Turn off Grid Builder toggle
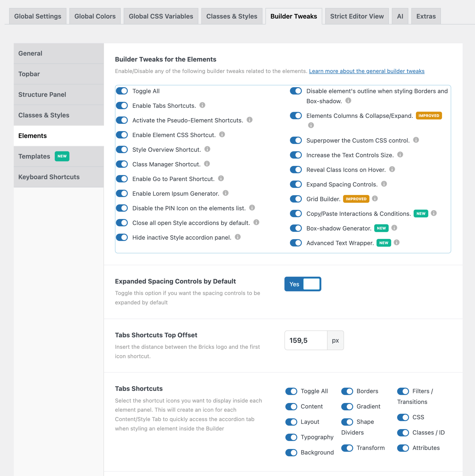This screenshot has width=475, height=476. (x=296, y=199)
